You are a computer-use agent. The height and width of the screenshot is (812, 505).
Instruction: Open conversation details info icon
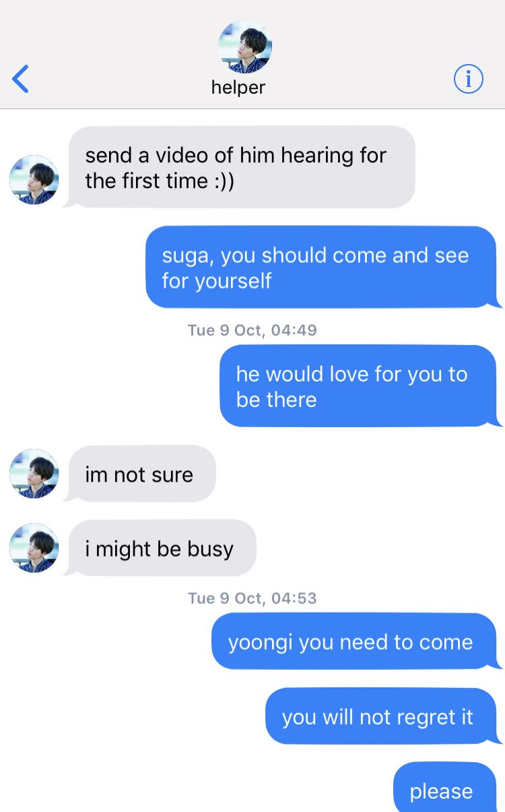click(469, 80)
